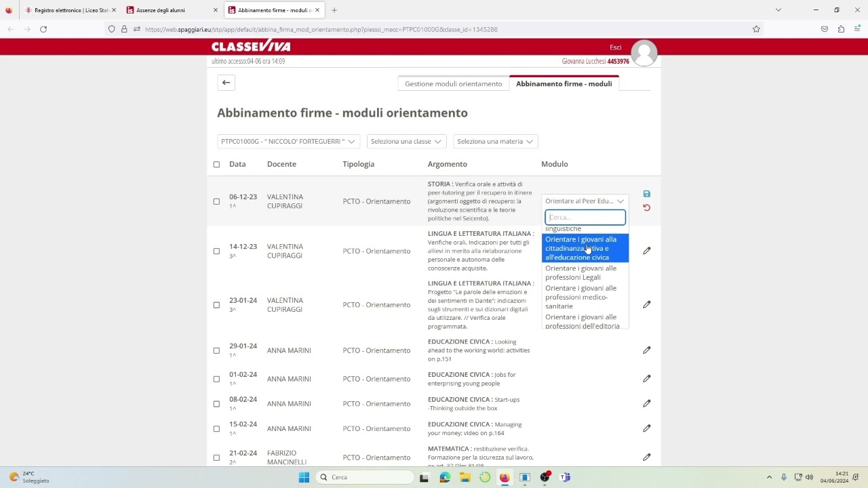Viewport: 868px width, 488px height.
Task: Choose Orientare i giovani alle professioni medico-sanitarie
Action: [585, 297]
